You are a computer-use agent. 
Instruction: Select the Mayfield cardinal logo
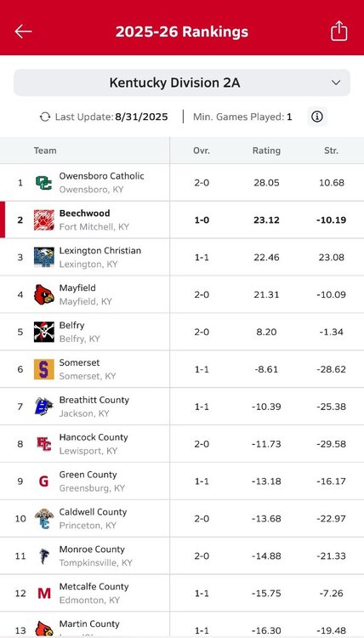(x=44, y=294)
